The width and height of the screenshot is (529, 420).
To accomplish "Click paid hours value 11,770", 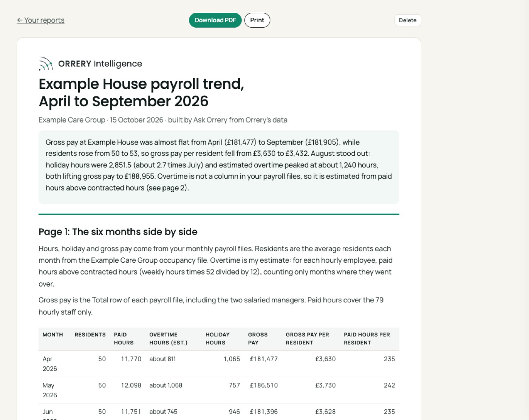I will 131,359.
